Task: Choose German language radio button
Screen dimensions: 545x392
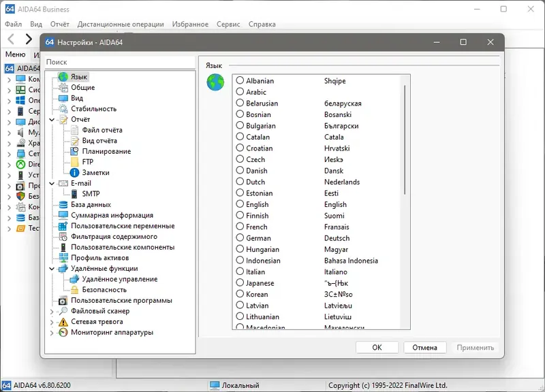Action: 240,238
